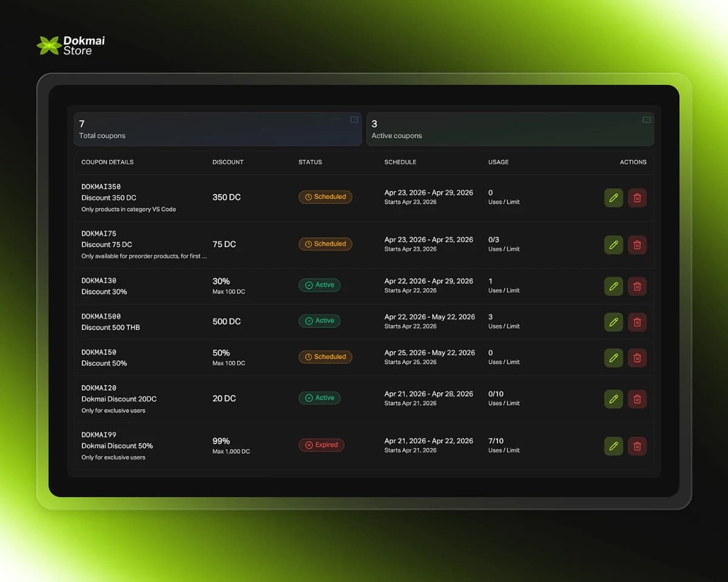This screenshot has height=582, width=728.
Task: Open edit for DOKMAI500 coupon
Action: (x=613, y=322)
